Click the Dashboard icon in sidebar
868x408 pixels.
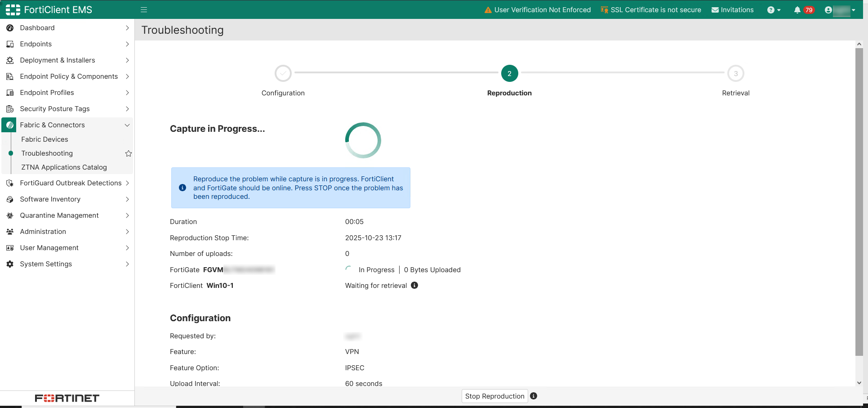coord(10,28)
